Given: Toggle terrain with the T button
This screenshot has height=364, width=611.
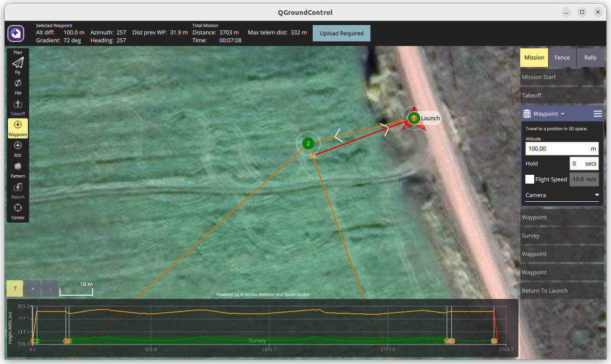Looking at the screenshot, I should pyautogui.click(x=15, y=289).
